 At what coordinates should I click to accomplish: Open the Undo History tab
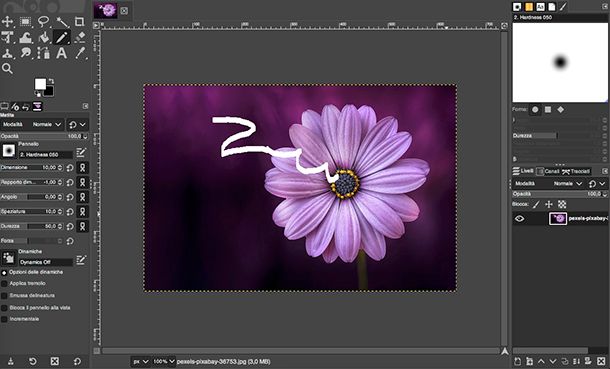click(26, 106)
